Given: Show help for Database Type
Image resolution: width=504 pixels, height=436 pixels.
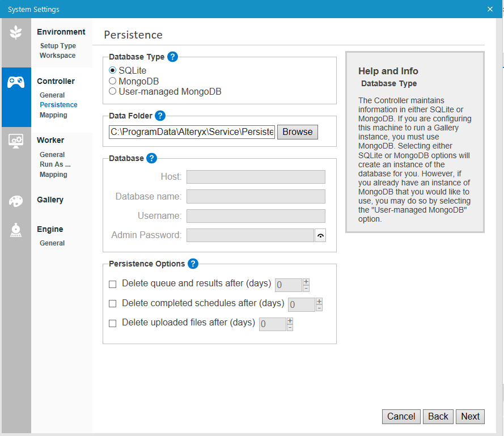Looking at the screenshot, I should [x=172, y=57].
